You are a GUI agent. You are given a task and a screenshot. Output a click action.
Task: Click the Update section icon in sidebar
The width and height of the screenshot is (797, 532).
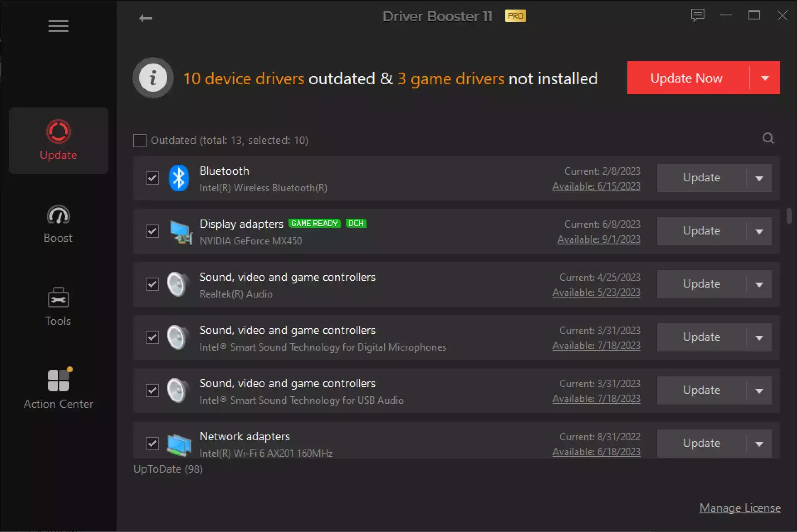tap(58, 131)
